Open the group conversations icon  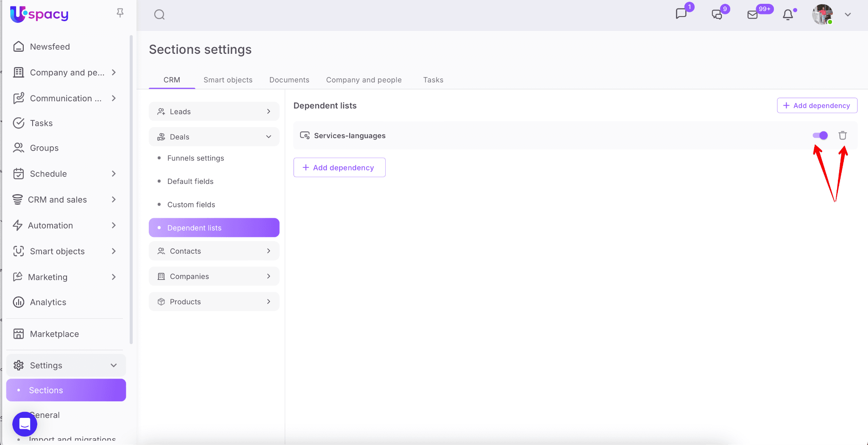[x=717, y=15]
